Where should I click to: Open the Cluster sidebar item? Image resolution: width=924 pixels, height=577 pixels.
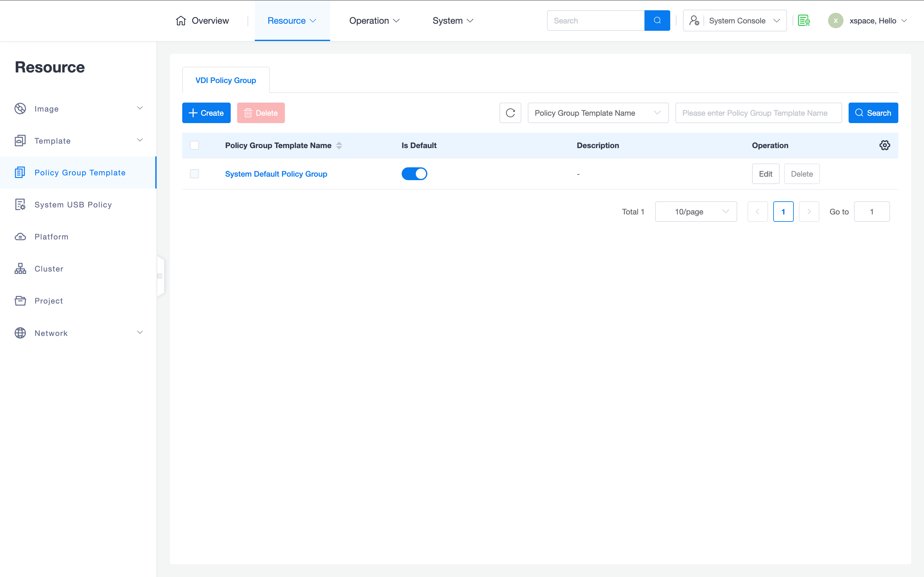tap(49, 269)
